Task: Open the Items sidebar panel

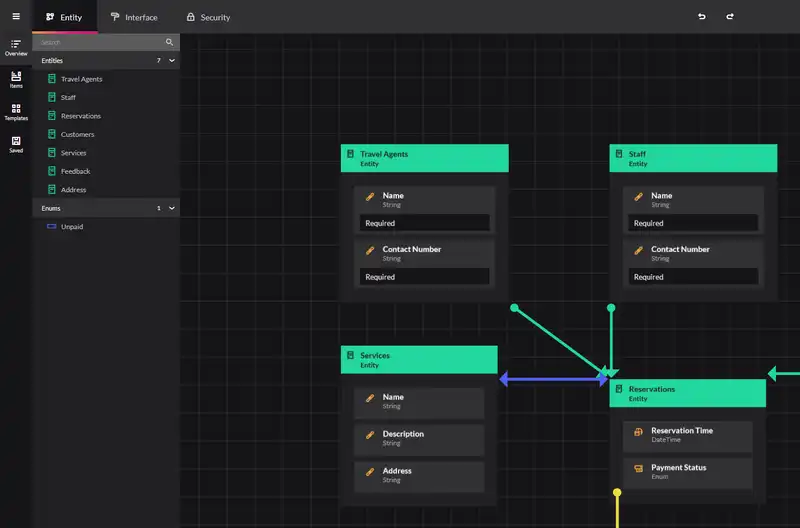Action: coord(16,80)
